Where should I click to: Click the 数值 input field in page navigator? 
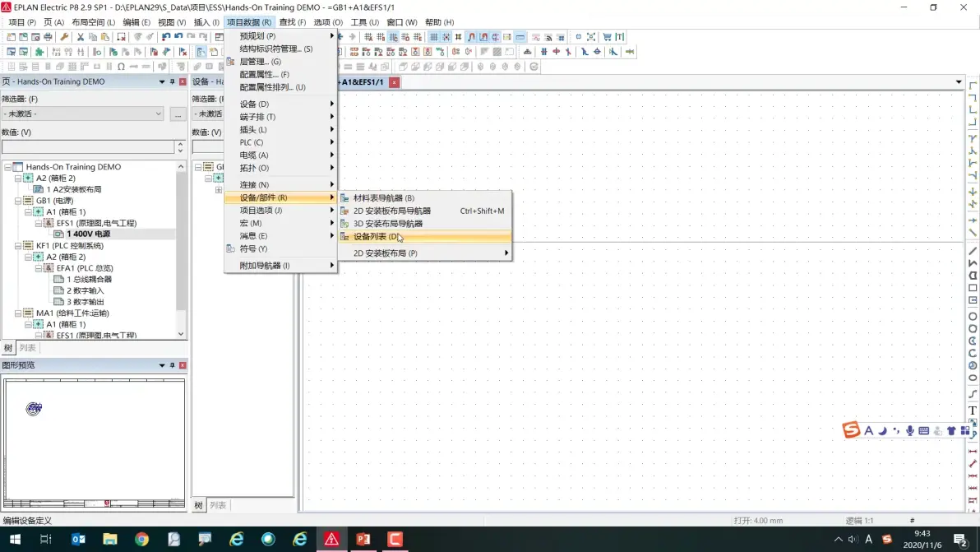(88, 147)
